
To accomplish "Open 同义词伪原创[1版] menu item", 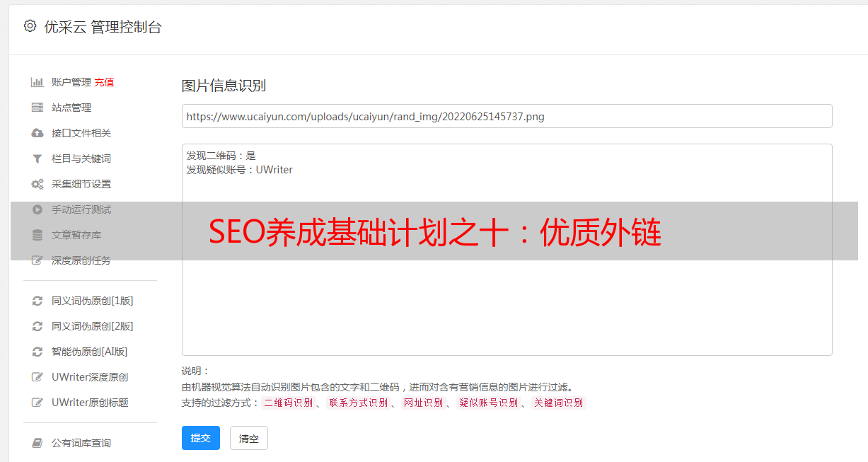I will [93, 301].
